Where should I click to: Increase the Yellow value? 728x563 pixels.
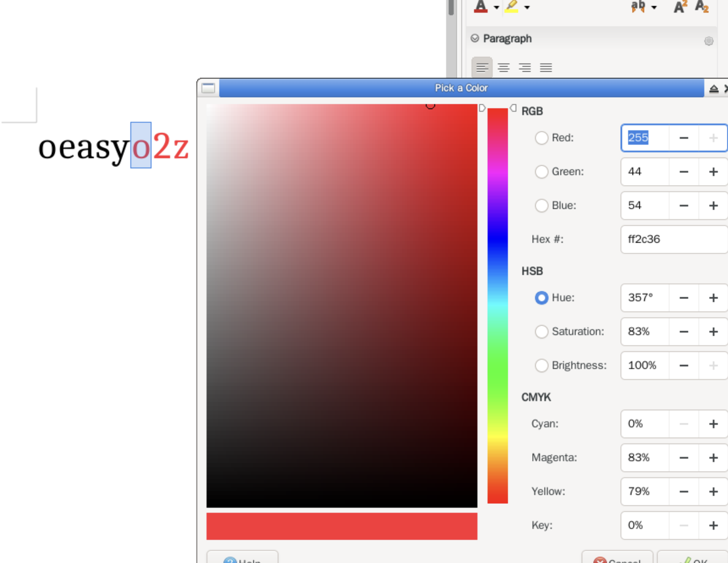[713, 491]
